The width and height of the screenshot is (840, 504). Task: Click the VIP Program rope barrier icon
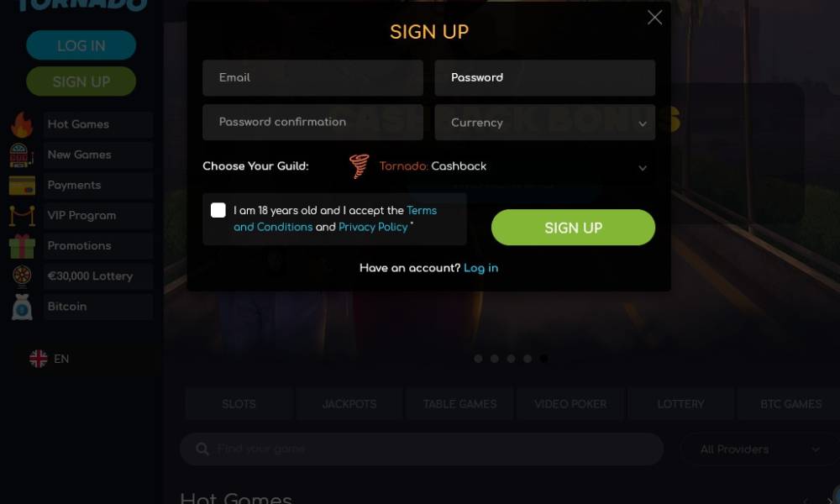click(x=22, y=216)
